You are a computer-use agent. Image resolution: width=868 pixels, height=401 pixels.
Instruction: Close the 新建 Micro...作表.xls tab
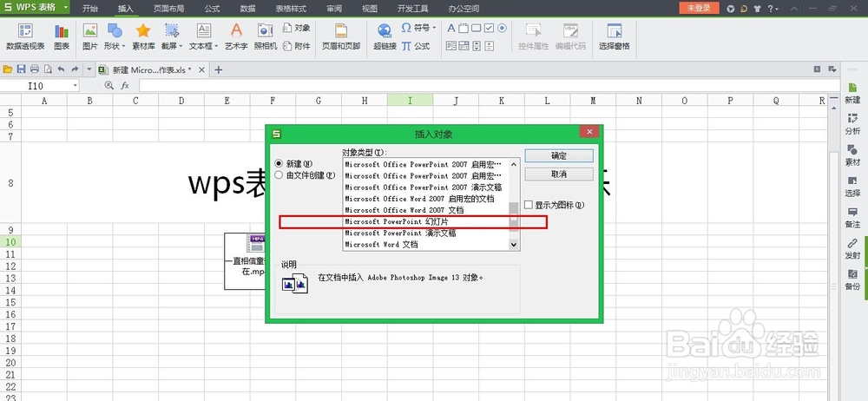(201, 69)
